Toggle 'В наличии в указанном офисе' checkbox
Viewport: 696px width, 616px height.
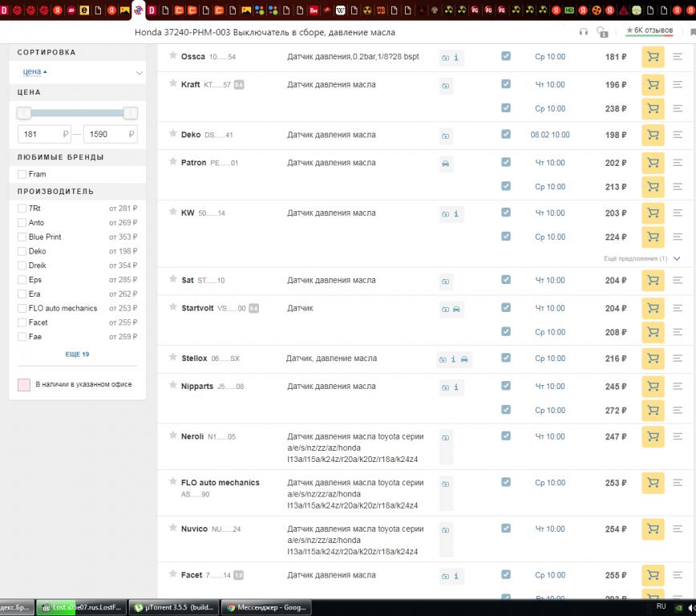click(24, 385)
